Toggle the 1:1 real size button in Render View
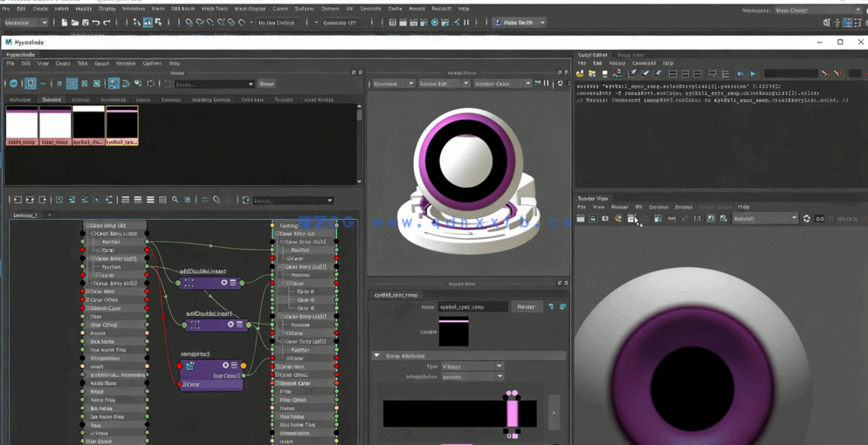 697,219
